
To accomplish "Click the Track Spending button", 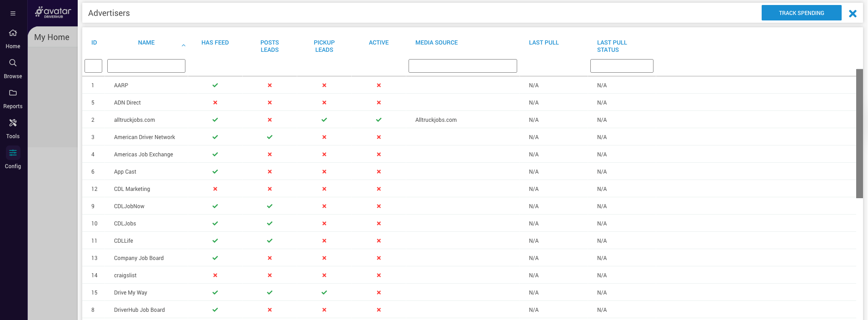I will [x=801, y=13].
